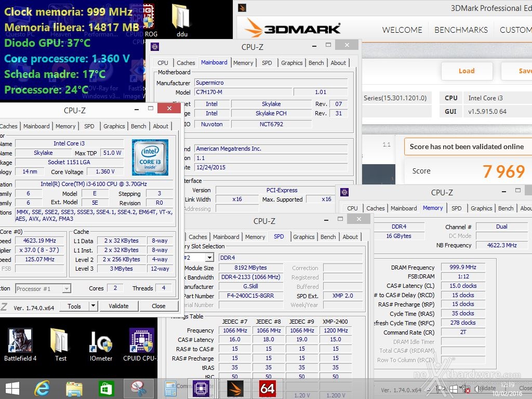Image resolution: width=532 pixels, height=399 pixels.
Task: Open the Windows Store taskbar icon
Action: click(105, 389)
